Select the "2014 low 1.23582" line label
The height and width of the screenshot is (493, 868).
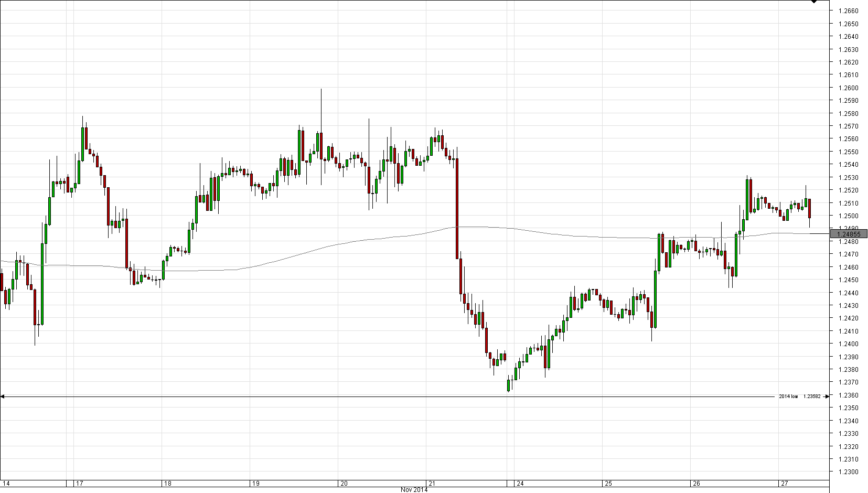[x=799, y=396]
